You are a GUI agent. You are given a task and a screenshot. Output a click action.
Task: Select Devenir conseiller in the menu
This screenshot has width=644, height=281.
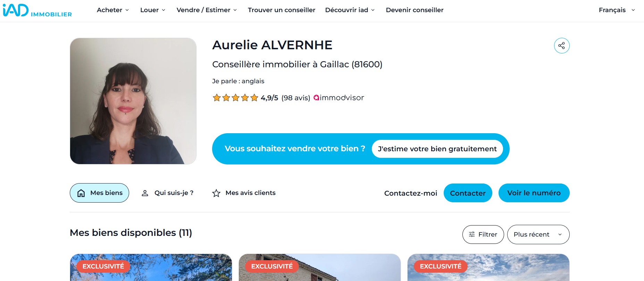[415, 10]
